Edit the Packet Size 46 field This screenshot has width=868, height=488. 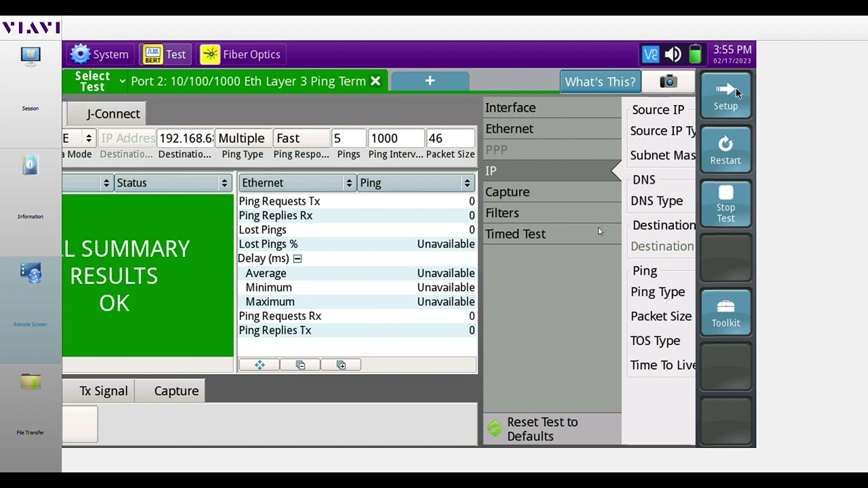coord(450,138)
